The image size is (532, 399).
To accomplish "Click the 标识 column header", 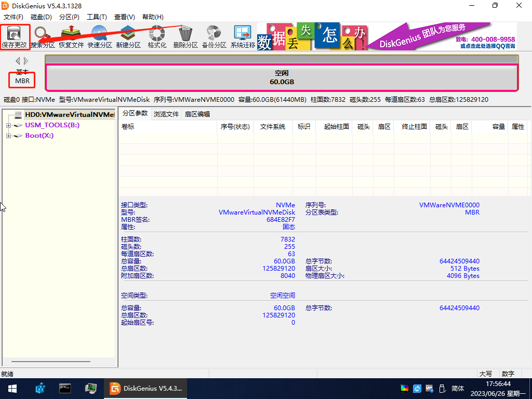I will coord(303,127).
